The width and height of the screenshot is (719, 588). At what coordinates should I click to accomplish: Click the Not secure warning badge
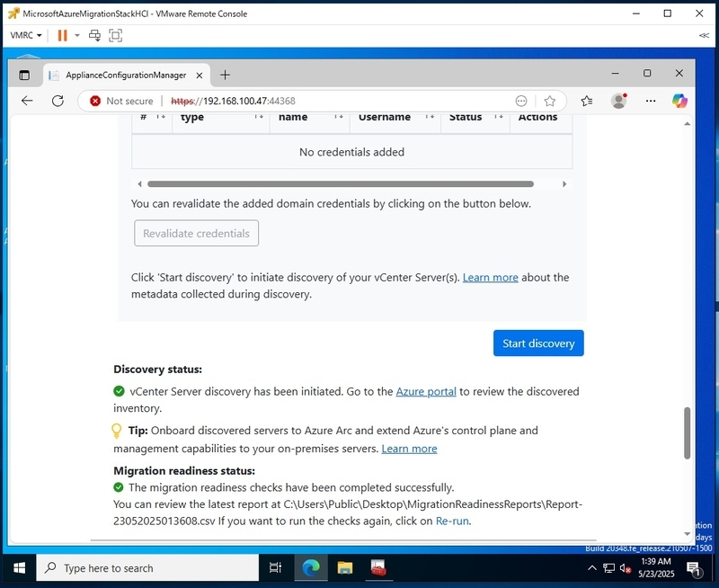(x=121, y=101)
